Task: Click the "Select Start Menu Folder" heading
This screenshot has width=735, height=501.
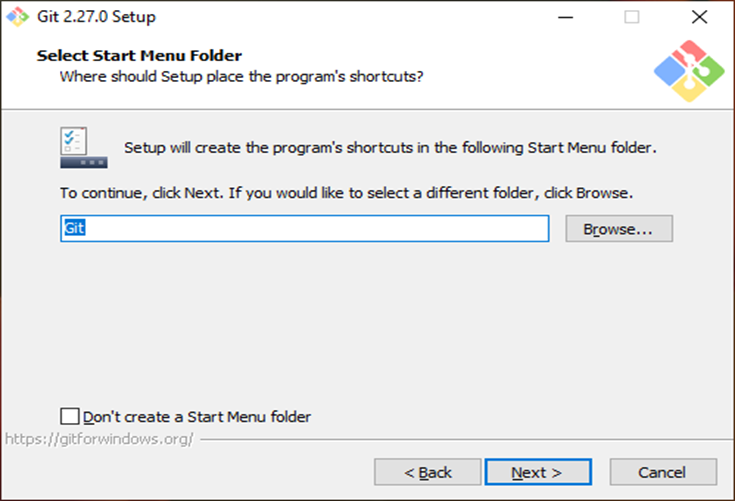Action: click(139, 56)
